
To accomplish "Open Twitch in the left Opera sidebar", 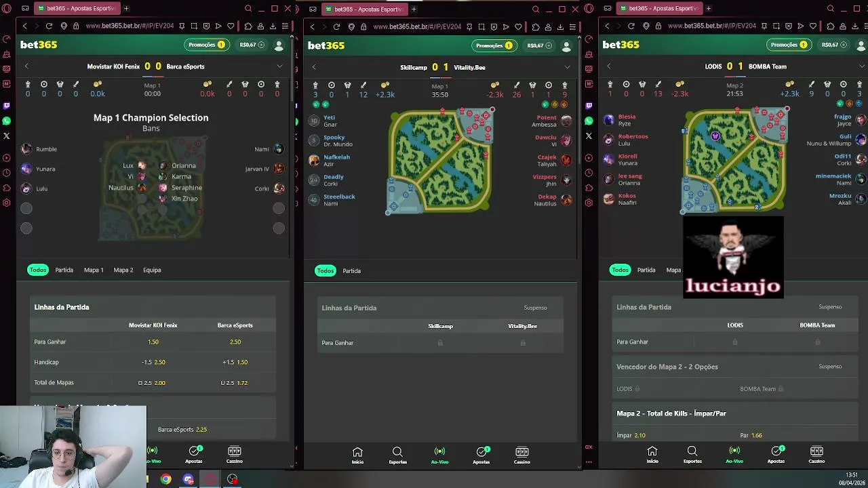I will point(7,106).
